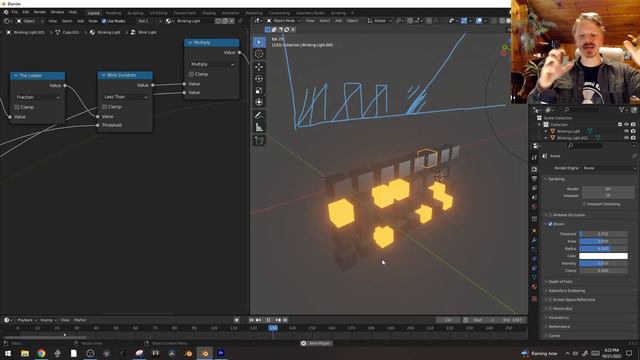Open the Output properties tab
640x360 pixels.
pyautogui.click(x=534, y=179)
